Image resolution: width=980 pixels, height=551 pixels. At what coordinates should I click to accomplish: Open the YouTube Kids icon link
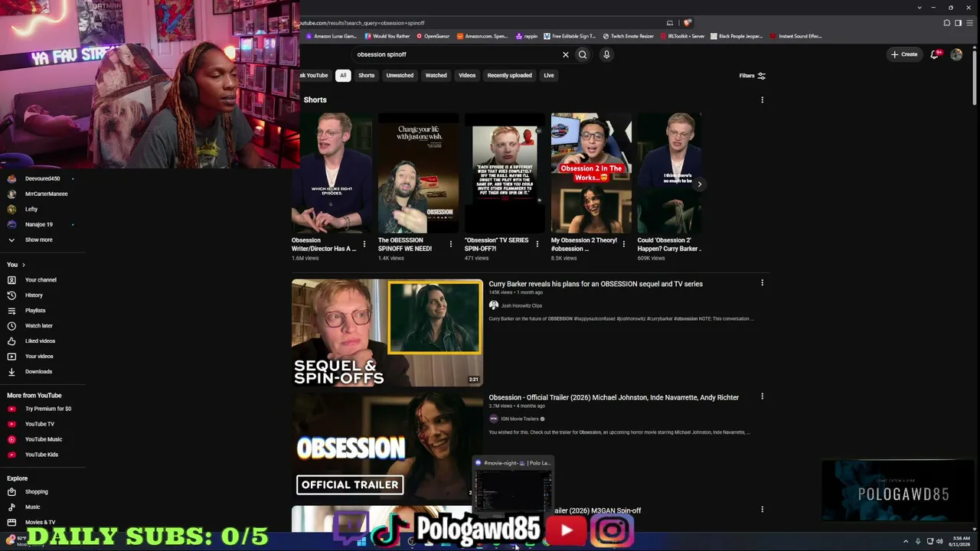tap(11, 455)
